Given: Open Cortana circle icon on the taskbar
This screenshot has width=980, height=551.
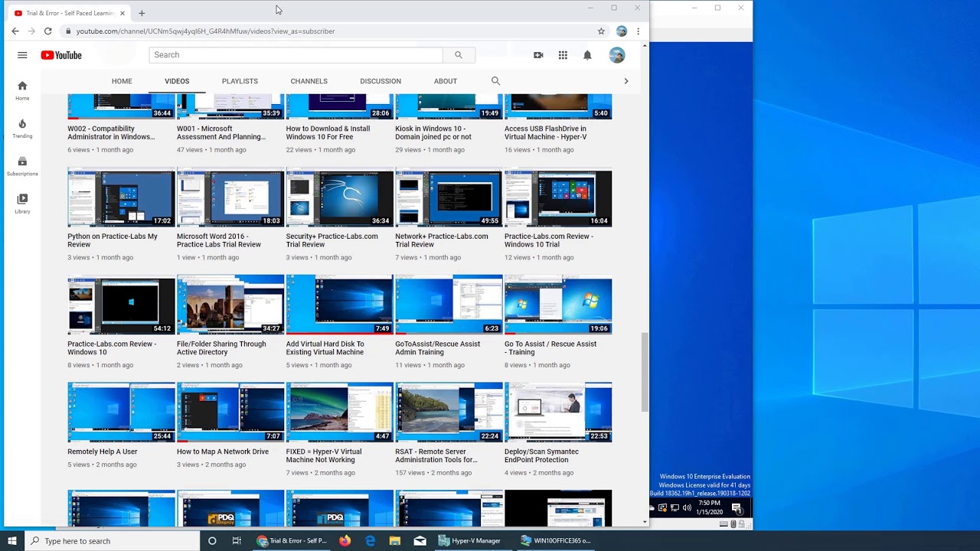Looking at the screenshot, I should point(212,541).
